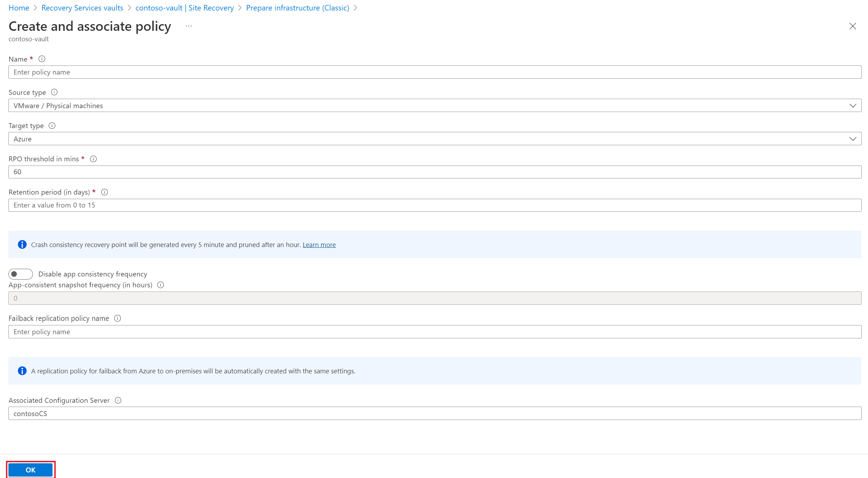The image size is (868, 478).
Task: Click Learn more link about crash consistency
Action: [319, 244]
